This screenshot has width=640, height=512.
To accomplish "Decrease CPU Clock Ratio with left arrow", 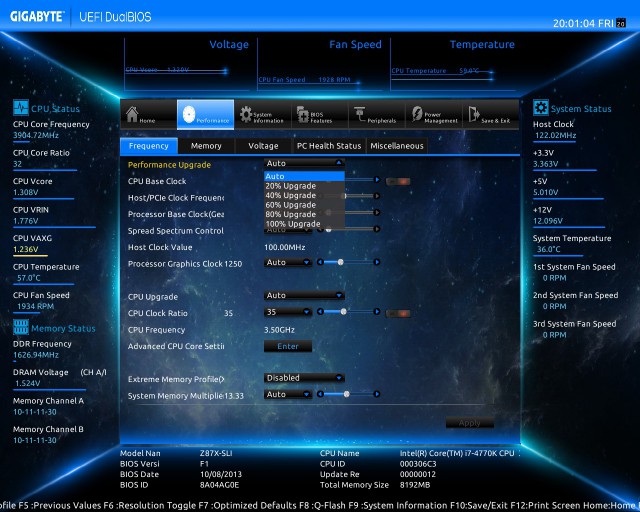I will 320,312.
